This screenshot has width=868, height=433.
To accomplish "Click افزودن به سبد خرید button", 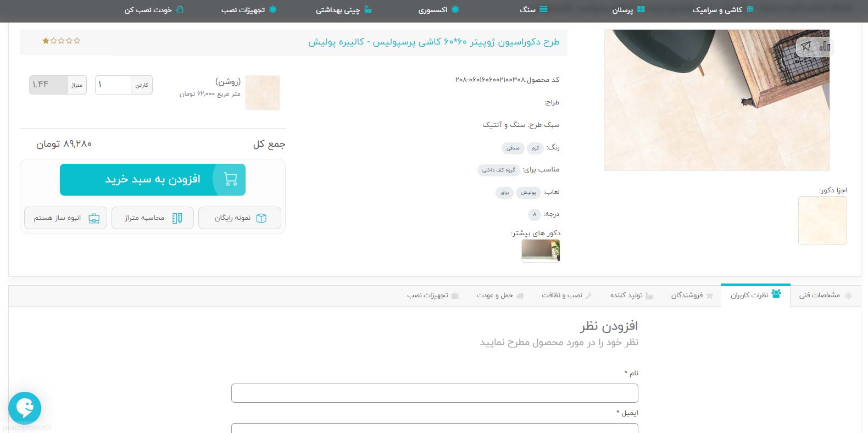I will tap(153, 180).
